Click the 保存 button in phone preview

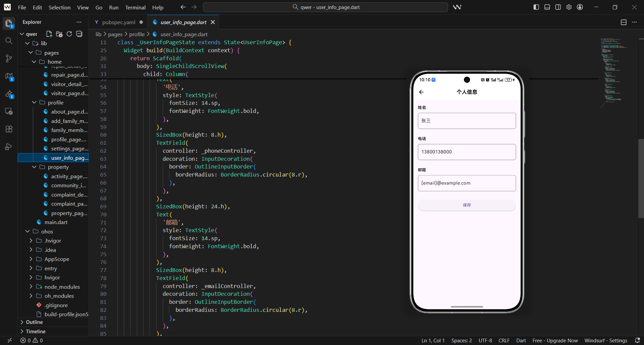point(467,205)
